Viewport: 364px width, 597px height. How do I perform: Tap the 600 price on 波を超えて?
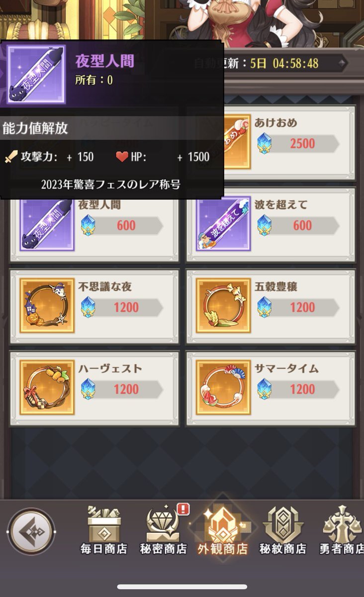pyautogui.click(x=298, y=225)
